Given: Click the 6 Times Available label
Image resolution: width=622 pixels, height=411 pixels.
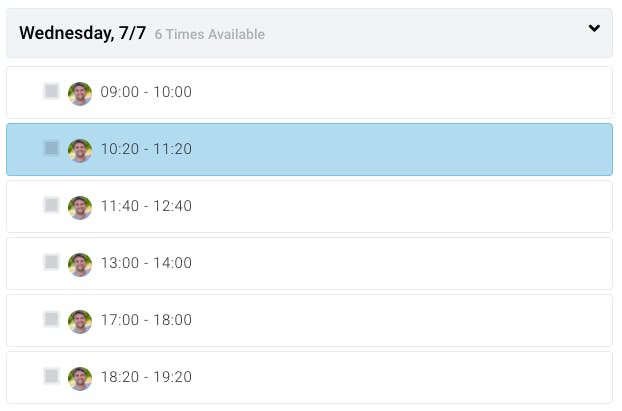Looking at the screenshot, I should click(x=209, y=34).
